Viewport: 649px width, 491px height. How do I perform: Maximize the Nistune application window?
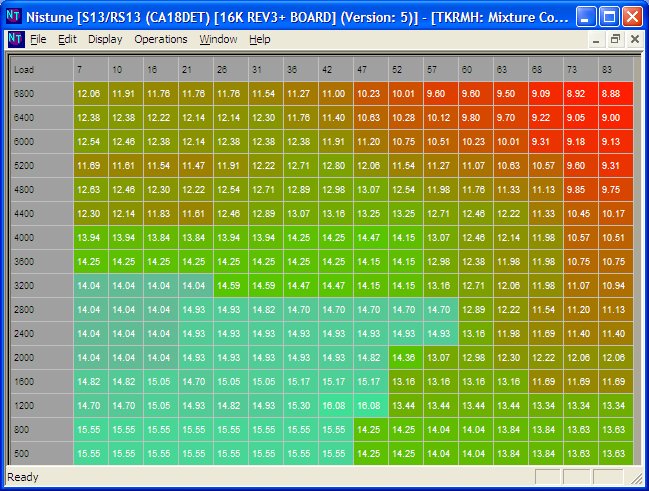tap(609, 17)
